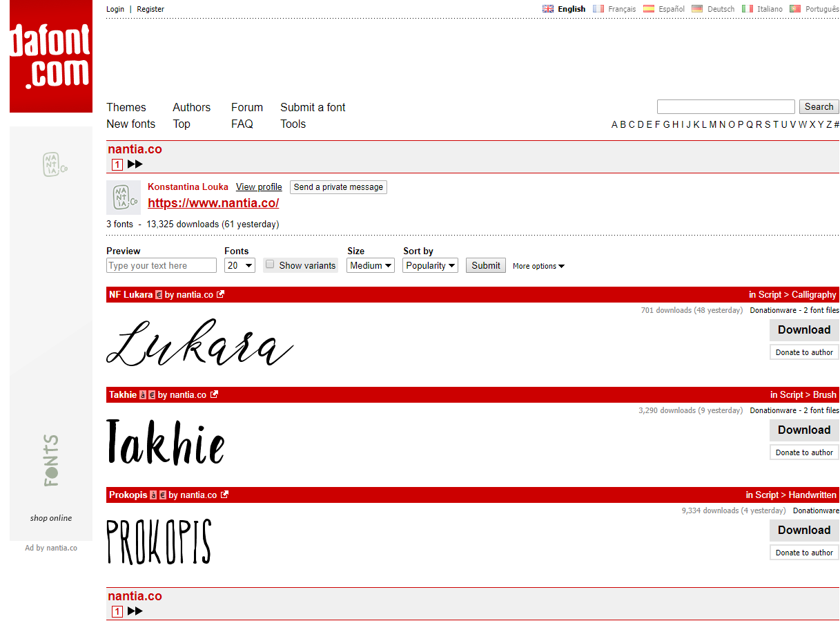Choose the Español flag icon
The height and width of the screenshot is (621, 840).
649,9
